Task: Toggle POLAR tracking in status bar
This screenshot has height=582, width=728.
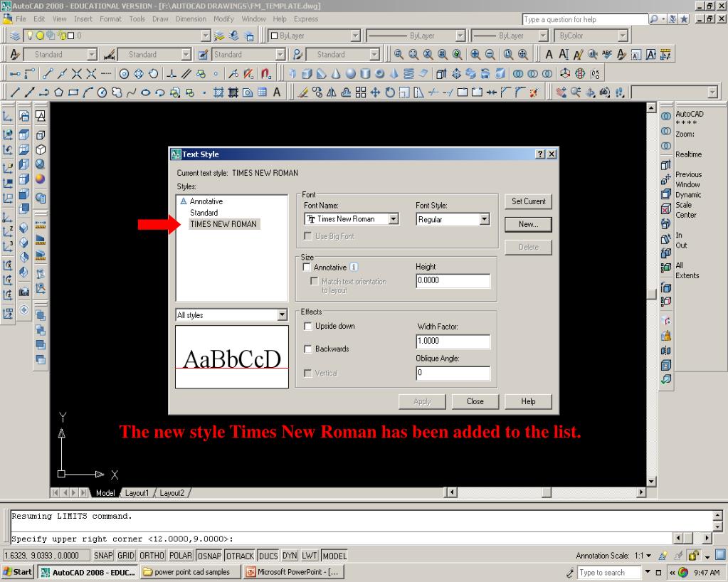Action: (x=181, y=556)
